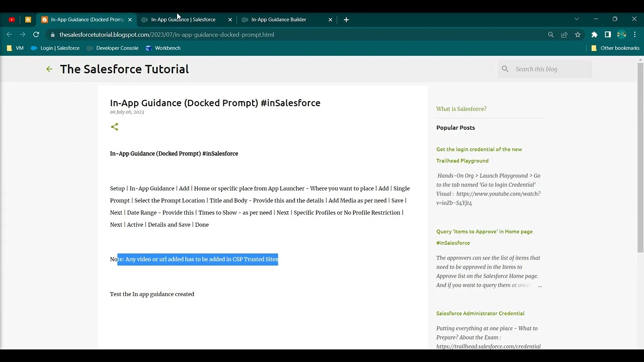644x362 pixels.
Task: Bookmark this page with the star
Action: 578,35
